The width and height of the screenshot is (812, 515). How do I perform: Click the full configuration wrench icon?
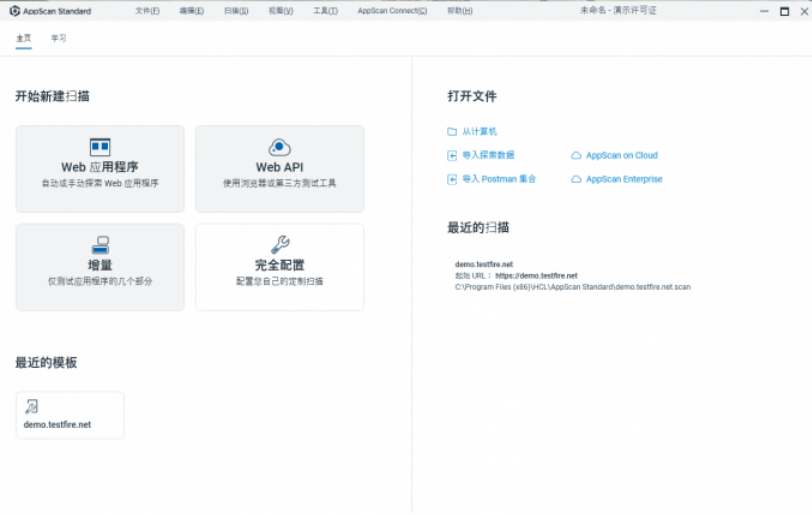pyautogui.click(x=280, y=245)
